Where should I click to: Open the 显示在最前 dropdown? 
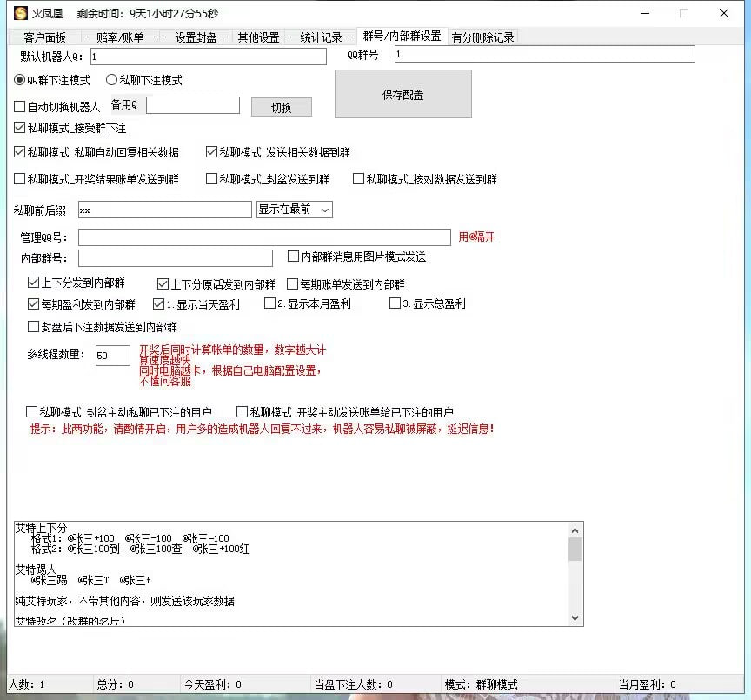pyautogui.click(x=295, y=210)
